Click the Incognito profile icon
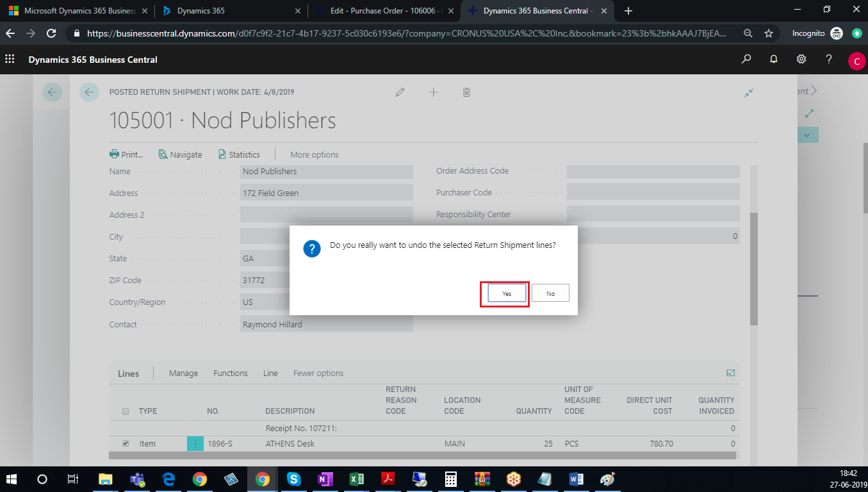Screen dimensions: 868x492 click(837, 33)
